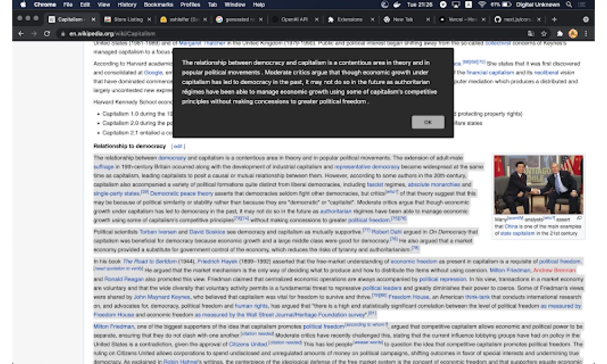The height and width of the screenshot is (364, 607).
Task: Open the handshake photo thumbnail
Action: [538, 184]
